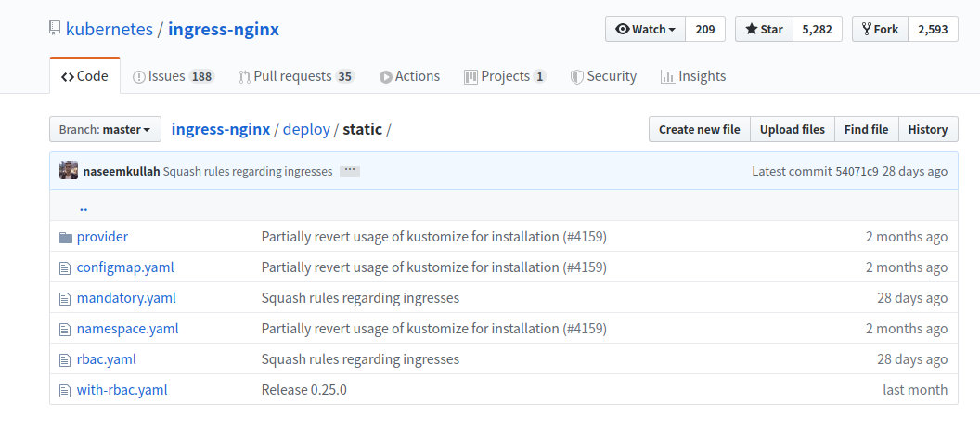This screenshot has width=980, height=430.
Task: Open with-rbac.yaml file
Action: click(122, 391)
